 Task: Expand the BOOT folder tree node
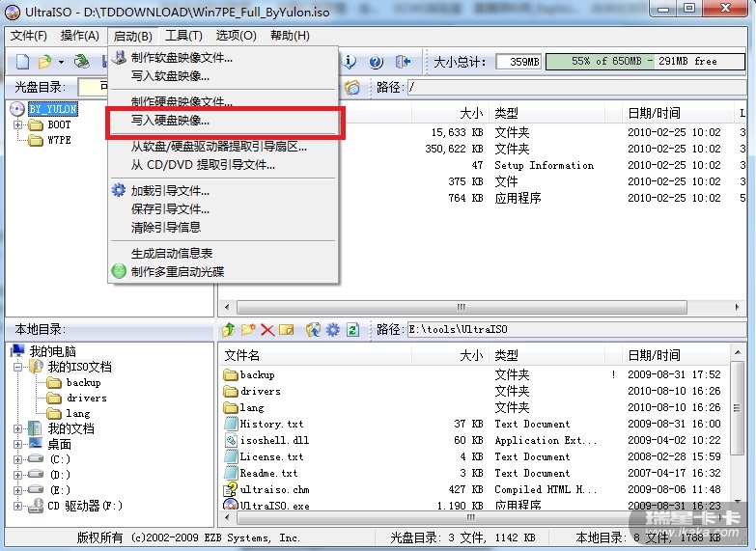[17, 124]
